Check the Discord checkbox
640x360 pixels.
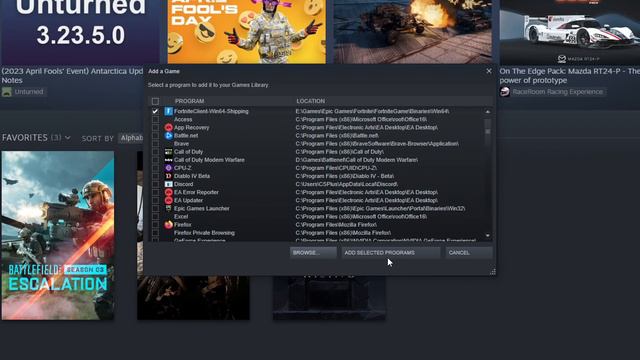155,184
